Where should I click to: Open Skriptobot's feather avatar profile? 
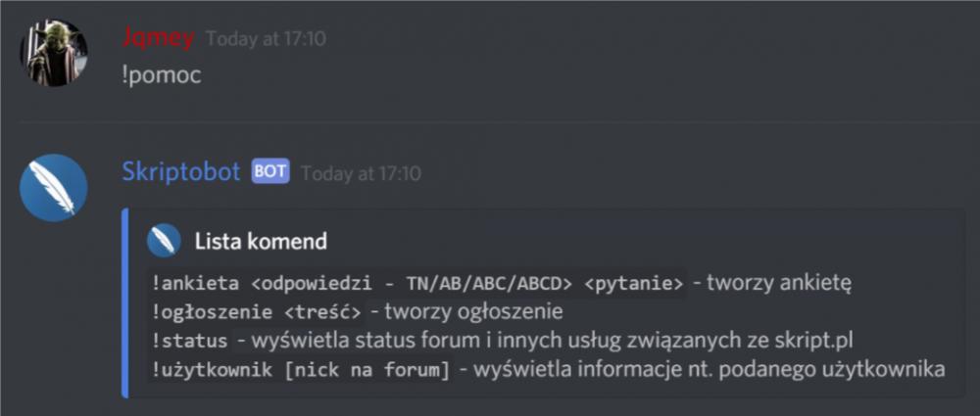coord(54,187)
